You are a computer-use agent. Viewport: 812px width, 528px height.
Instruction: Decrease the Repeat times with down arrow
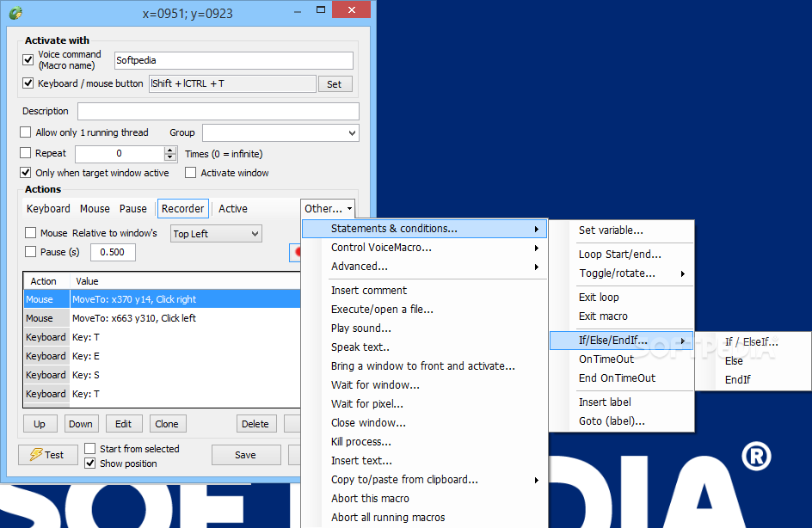169,157
